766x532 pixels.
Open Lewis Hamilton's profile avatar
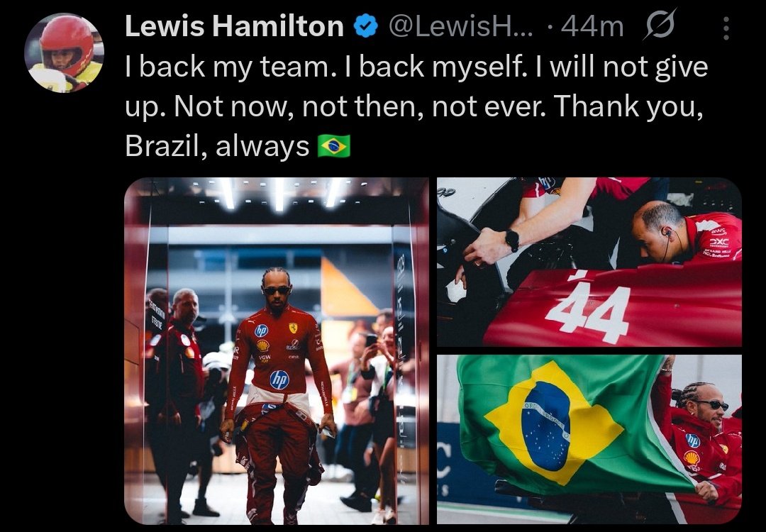tap(64, 52)
